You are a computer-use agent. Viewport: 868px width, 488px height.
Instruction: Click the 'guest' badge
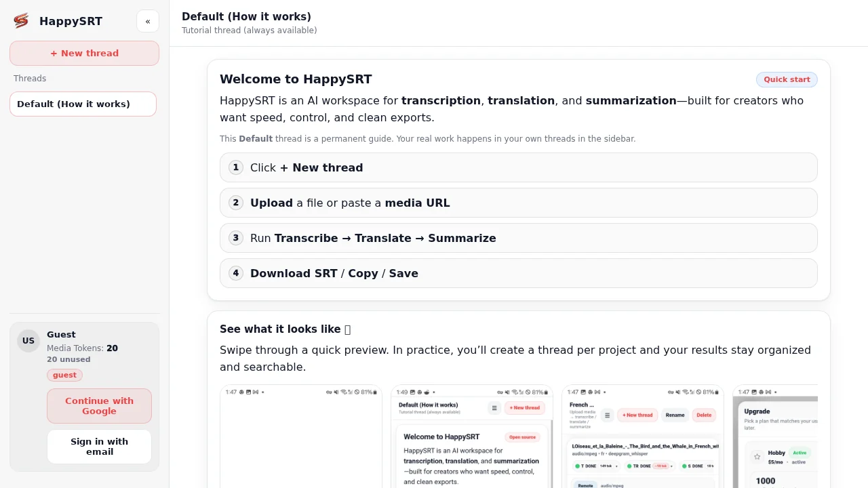tap(64, 375)
